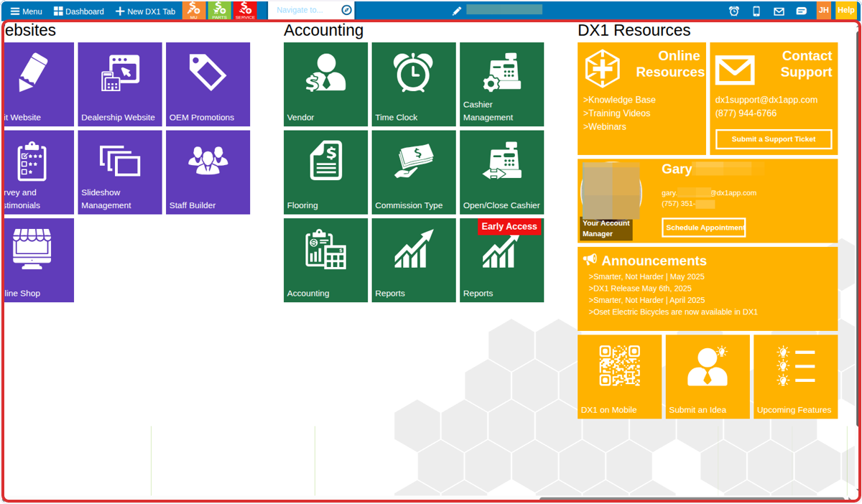The height and width of the screenshot is (504, 862).
Task: Go to the Dashboard
Action: click(x=78, y=11)
